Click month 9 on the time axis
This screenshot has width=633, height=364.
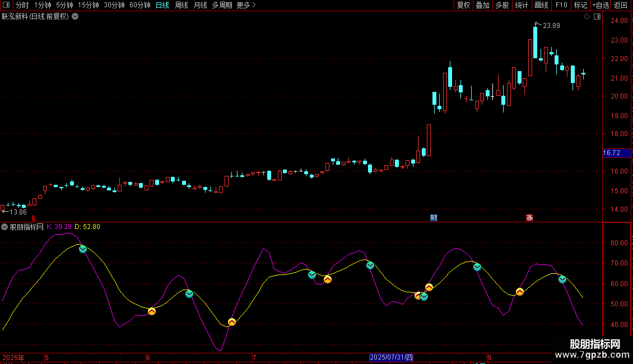click(489, 357)
